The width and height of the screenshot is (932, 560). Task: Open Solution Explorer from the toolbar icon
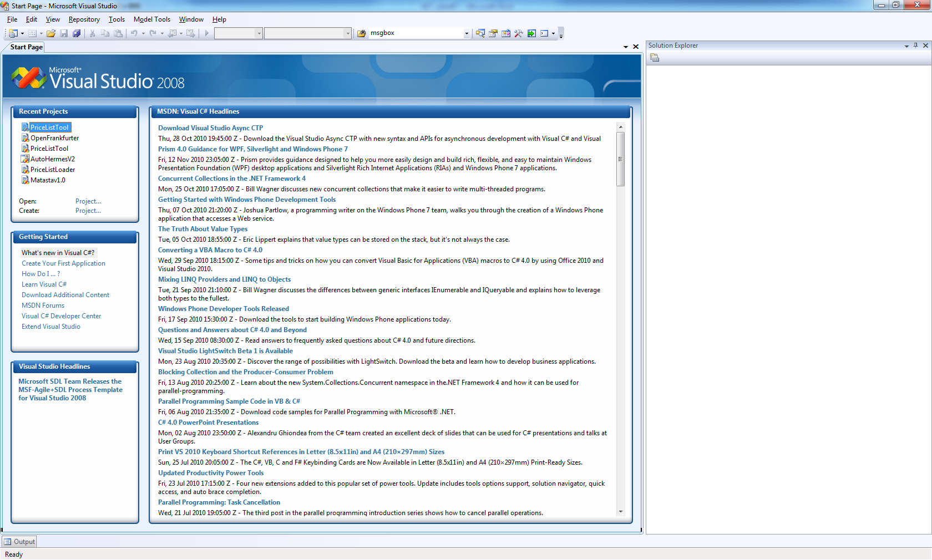coord(480,33)
